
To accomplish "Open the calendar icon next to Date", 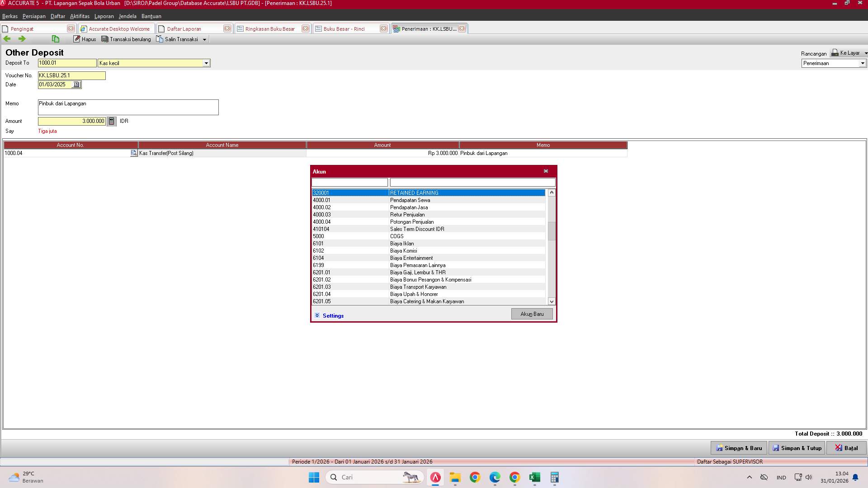I will click(76, 84).
